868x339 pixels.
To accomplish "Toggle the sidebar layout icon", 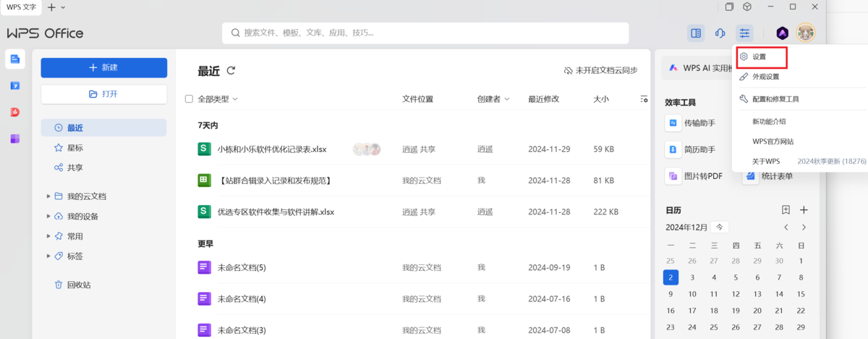I will [x=696, y=33].
